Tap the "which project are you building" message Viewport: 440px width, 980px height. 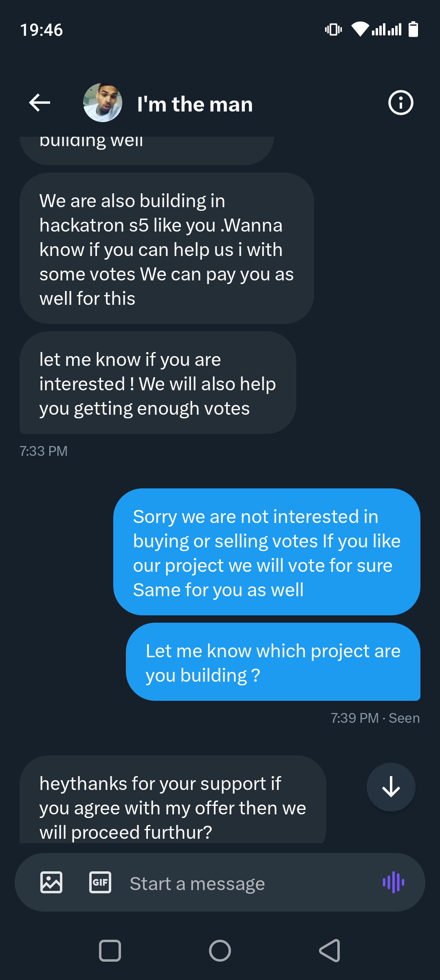point(273,663)
